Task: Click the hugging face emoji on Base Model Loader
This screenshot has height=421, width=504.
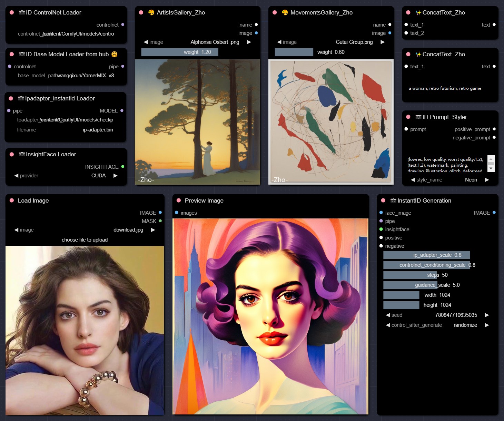Action: click(x=115, y=54)
